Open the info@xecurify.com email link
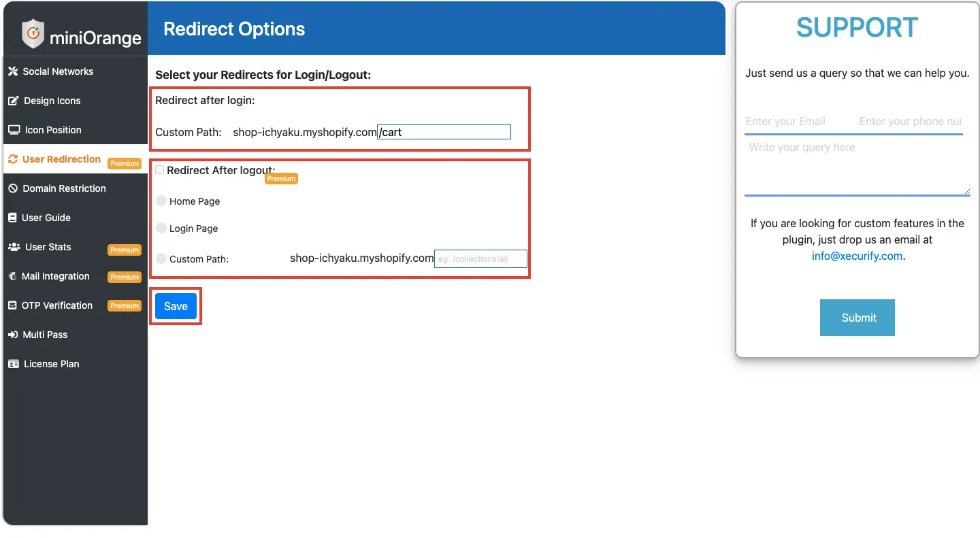Viewport: 980px width, 538px height. click(x=857, y=256)
